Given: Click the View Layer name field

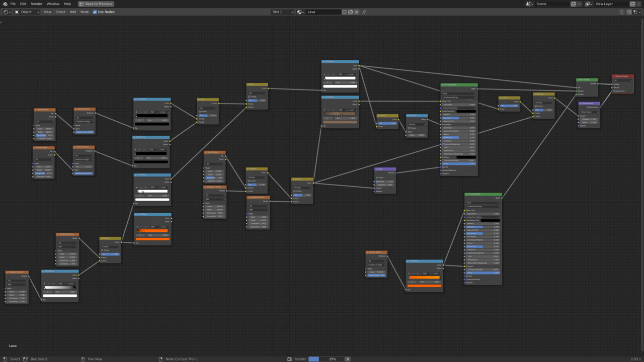Looking at the screenshot, I should [x=612, y=4].
